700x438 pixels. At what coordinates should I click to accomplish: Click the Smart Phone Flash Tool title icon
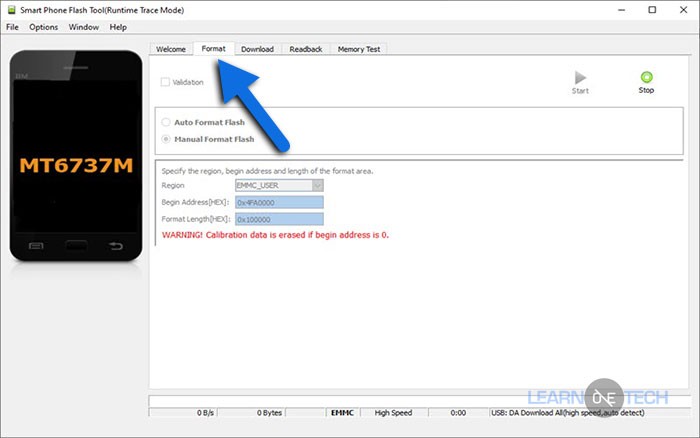point(11,10)
